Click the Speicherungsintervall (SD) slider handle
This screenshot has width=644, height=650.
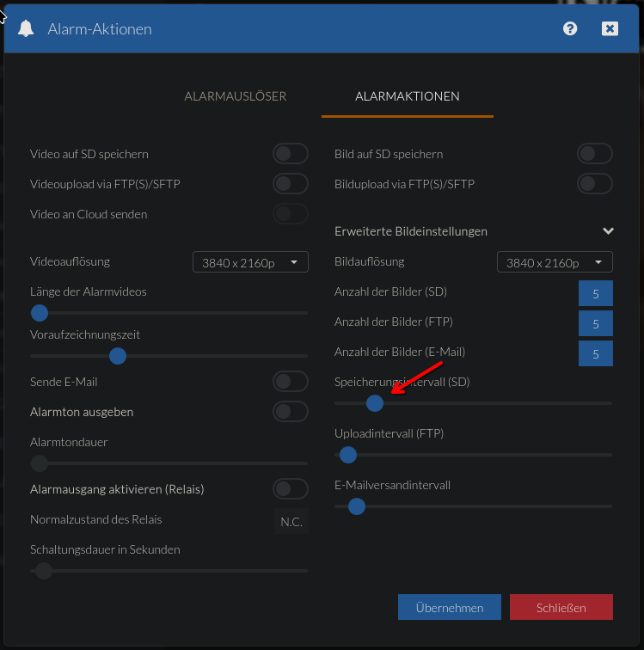[x=374, y=402]
